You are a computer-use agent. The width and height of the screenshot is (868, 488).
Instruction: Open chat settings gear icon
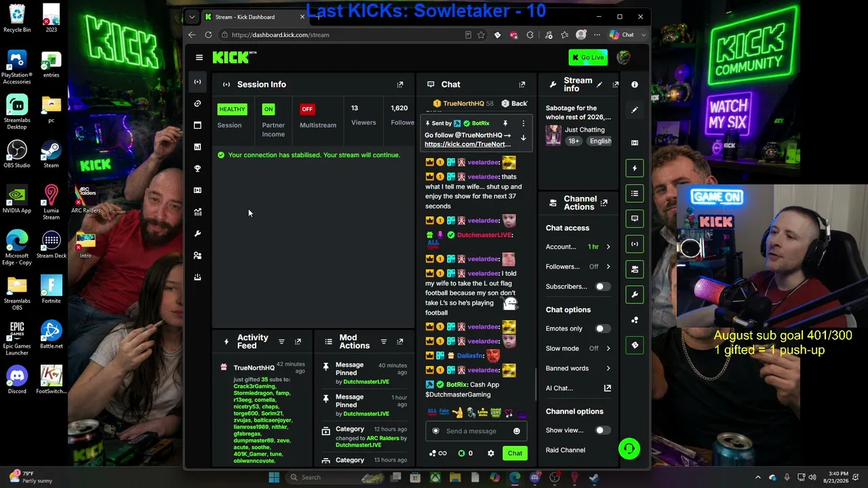(x=491, y=453)
